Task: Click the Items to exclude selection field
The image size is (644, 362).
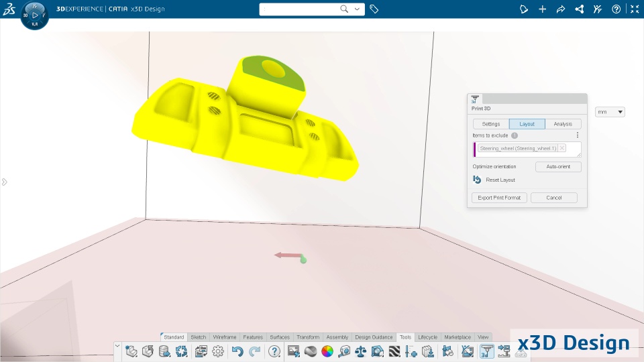Action: coord(527,149)
